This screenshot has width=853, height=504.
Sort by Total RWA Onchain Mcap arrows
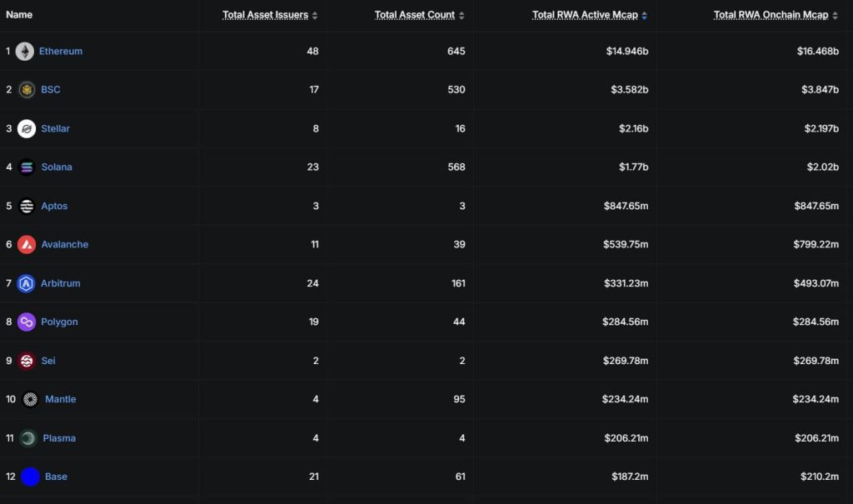pyautogui.click(x=835, y=16)
